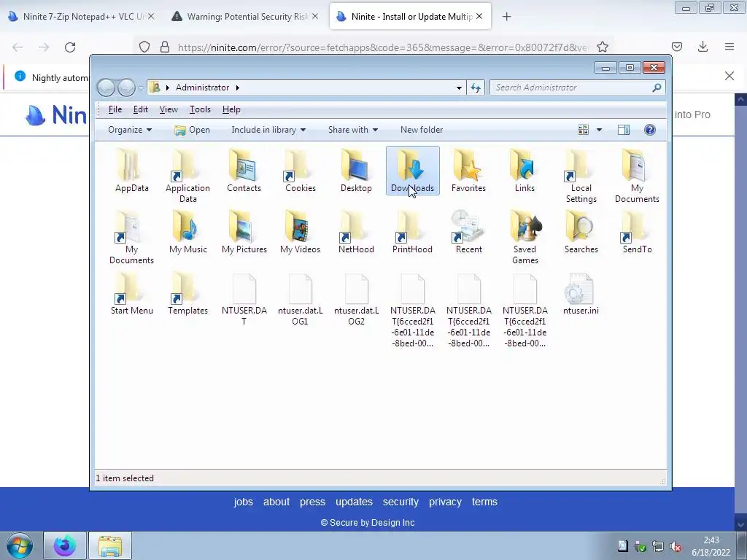Select the SendTo shortcut folder
The height and width of the screenshot is (560, 747).
pos(637,232)
